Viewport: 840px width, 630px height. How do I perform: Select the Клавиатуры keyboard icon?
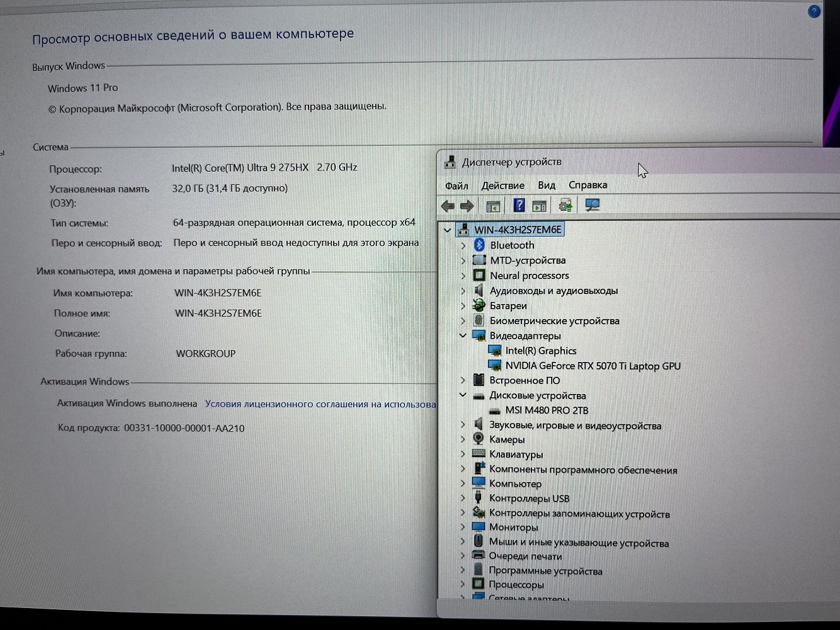pyautogui.click(x=479, y=454)
